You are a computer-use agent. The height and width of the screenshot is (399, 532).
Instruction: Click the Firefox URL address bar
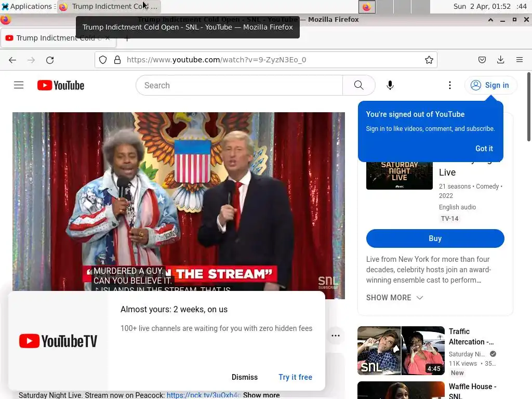coord(264,60)
